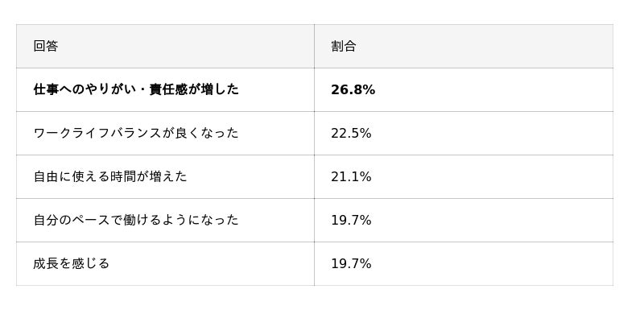Click 19.7% in the 成長を感じる row
This screenshot has height=310, width=644.
point(464,263)
